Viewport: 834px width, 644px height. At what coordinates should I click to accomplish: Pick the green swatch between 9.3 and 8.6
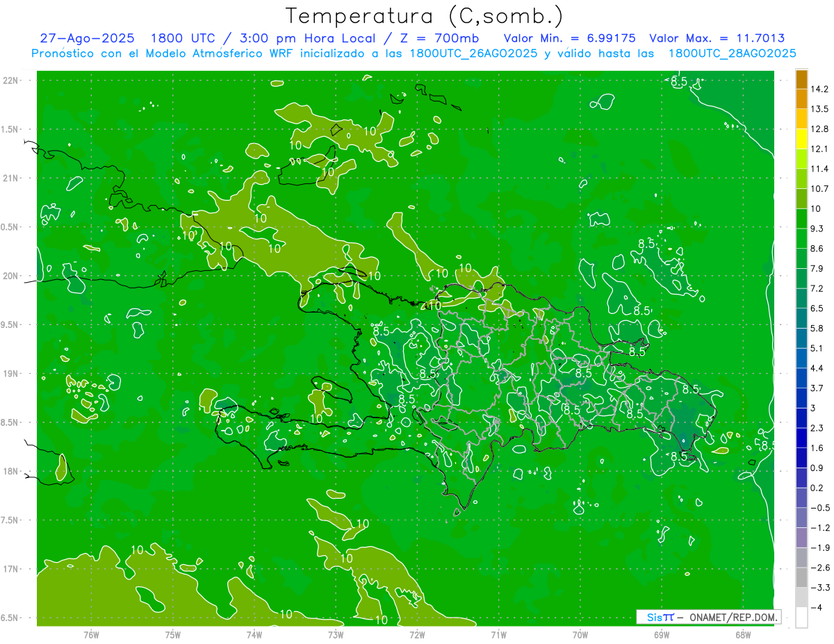tap(801, 238)
